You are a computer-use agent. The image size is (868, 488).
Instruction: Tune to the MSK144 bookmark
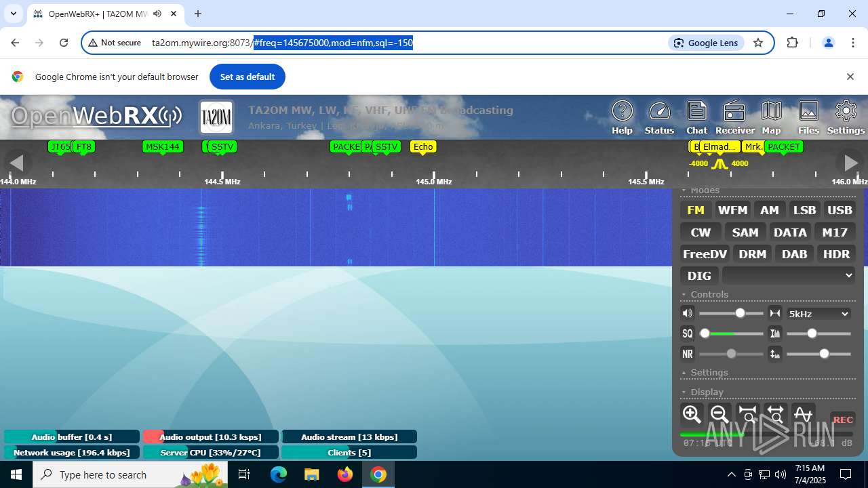click(163, 146)
